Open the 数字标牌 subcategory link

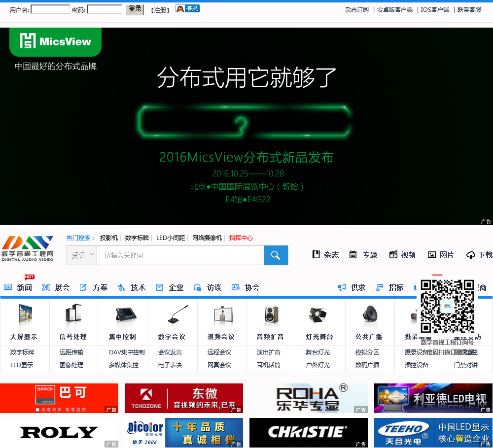tap(22, 352)
